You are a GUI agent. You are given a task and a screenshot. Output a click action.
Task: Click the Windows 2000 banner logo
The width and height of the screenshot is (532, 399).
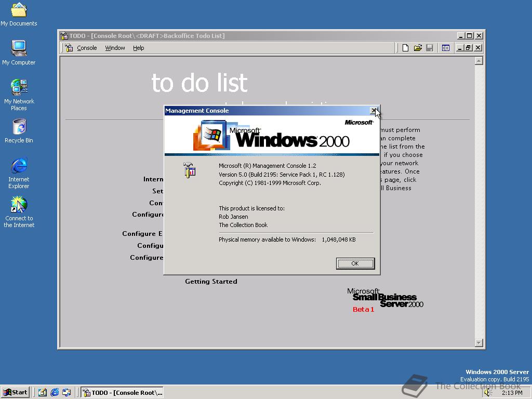click(271, 136)
